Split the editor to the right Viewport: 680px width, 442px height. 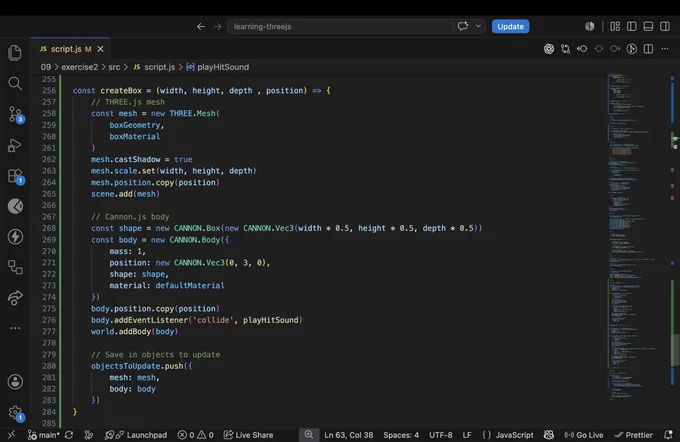click(x=648, y=49)
